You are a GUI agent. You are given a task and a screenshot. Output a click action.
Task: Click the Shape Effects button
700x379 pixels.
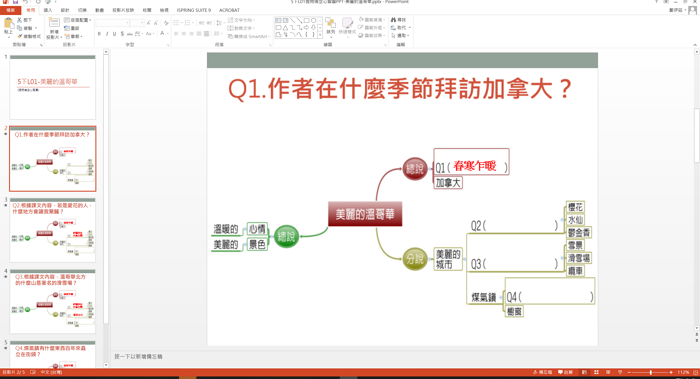coord(371,35)
